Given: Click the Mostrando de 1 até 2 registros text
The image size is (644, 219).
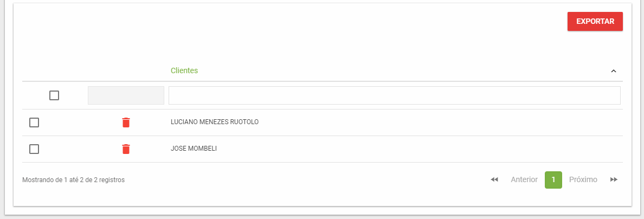Looking at the screenshot, I should point(74,179).
